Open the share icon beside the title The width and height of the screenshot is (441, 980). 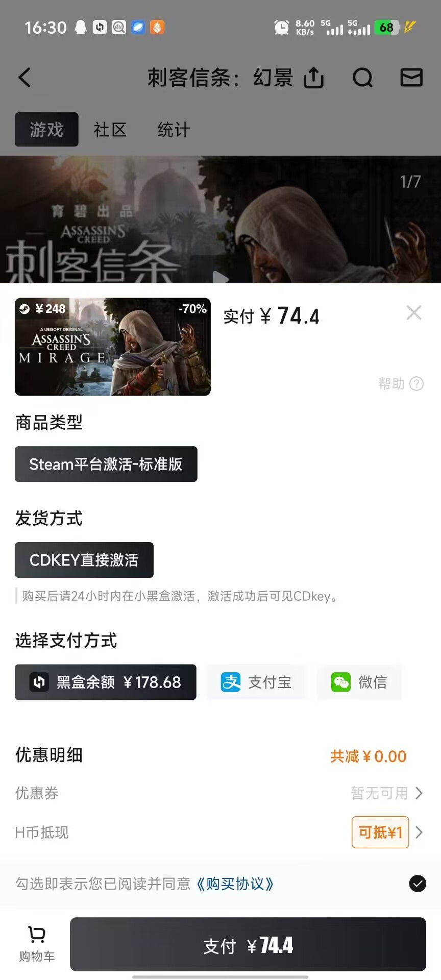313,78
